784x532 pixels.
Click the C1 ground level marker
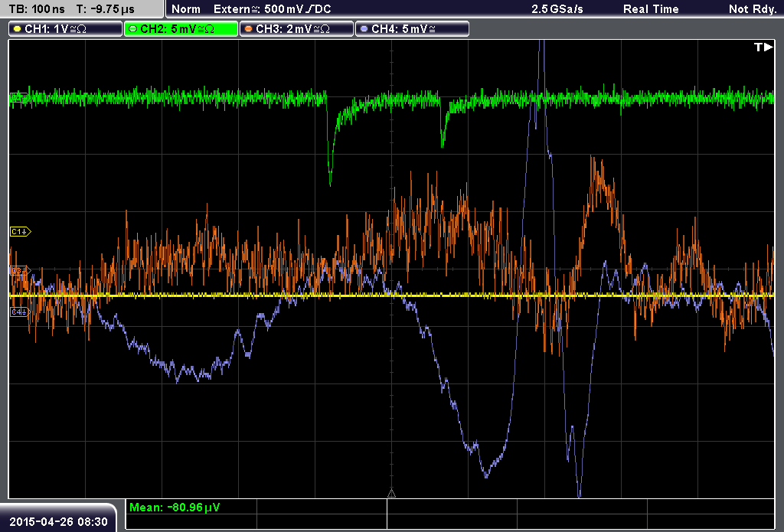tap(21, 231)
